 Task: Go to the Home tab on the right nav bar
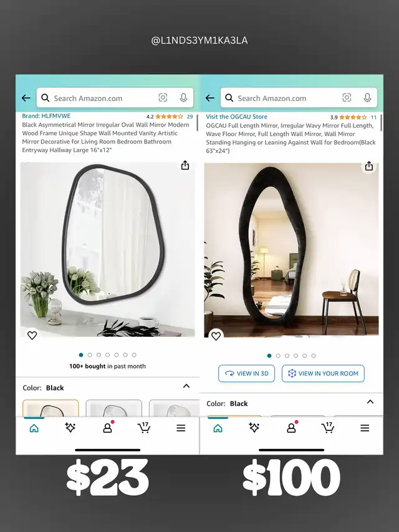point(218,428)
